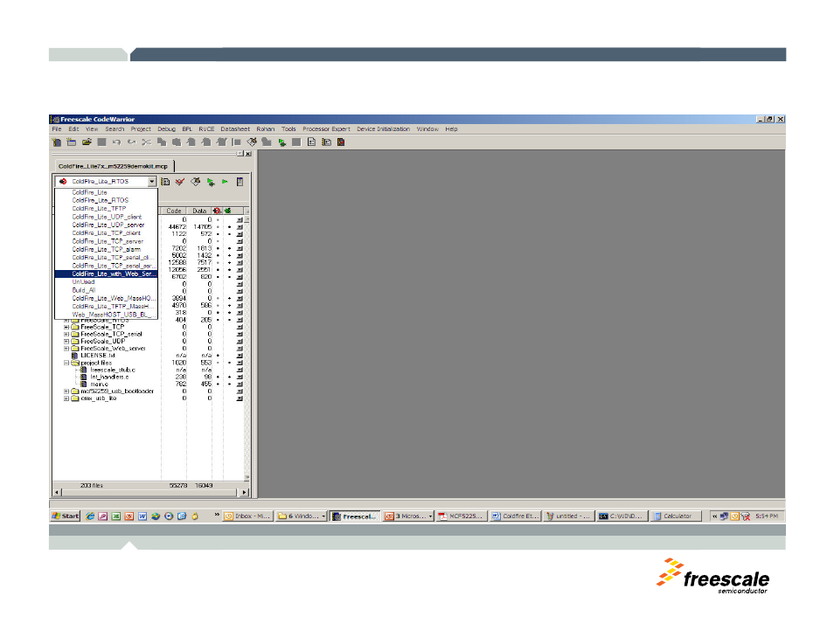
Task: Expand the mcf52259_usb_bootloader folder
Action: [66, 391]
